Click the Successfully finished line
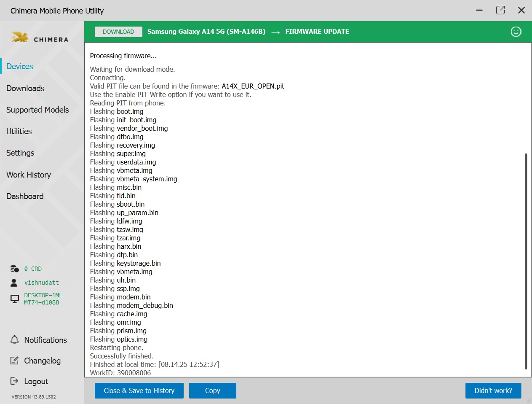The image size is (532, 404). point(122,356)
